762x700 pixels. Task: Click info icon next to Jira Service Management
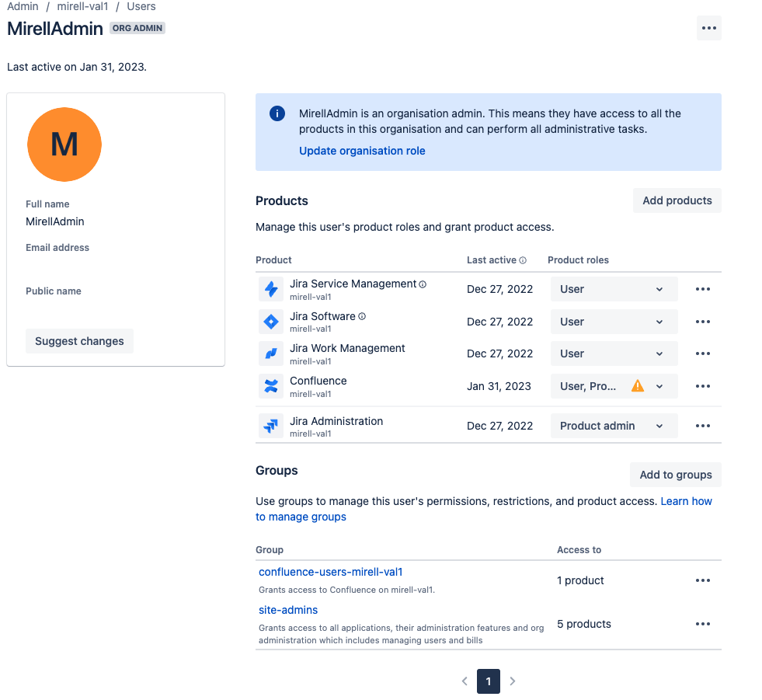pos(423,284)
